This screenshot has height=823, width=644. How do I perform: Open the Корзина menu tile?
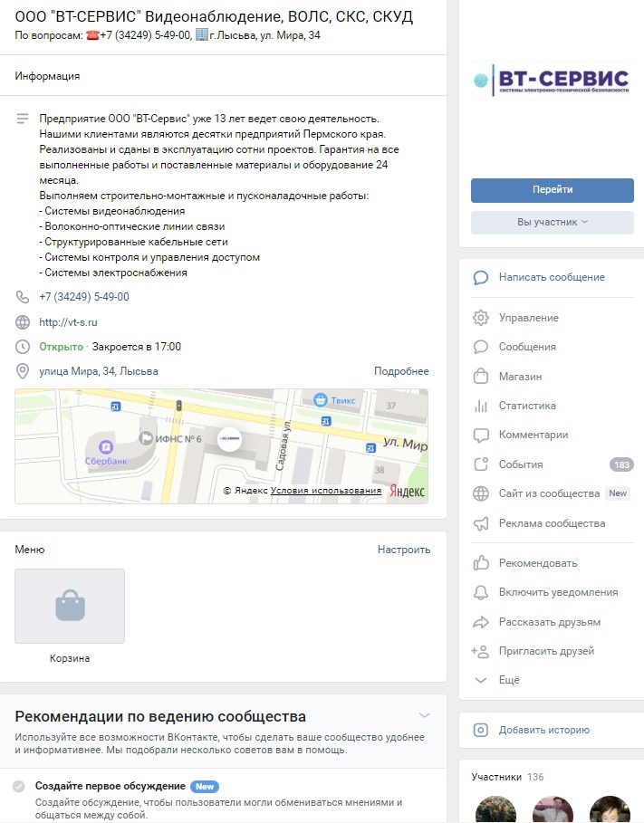pyautogui.click(x=70, y=607)
